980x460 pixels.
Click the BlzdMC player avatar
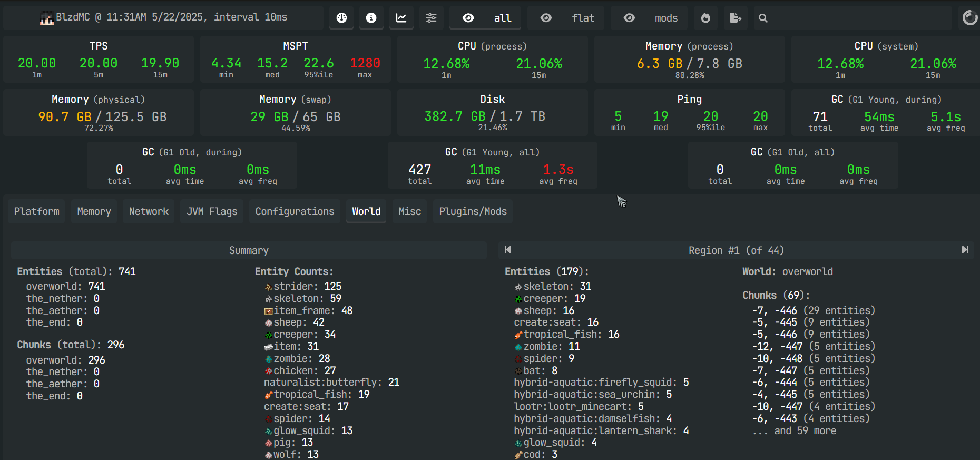pyautogui.click(x=46, y=18)
